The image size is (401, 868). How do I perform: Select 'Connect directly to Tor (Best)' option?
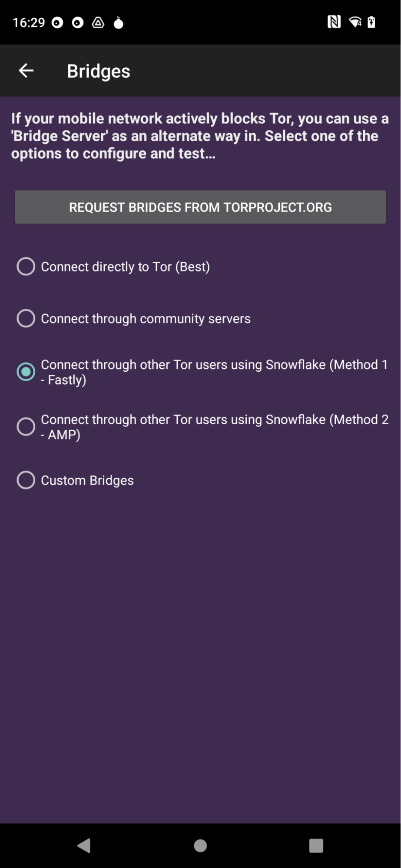(26, 267)
